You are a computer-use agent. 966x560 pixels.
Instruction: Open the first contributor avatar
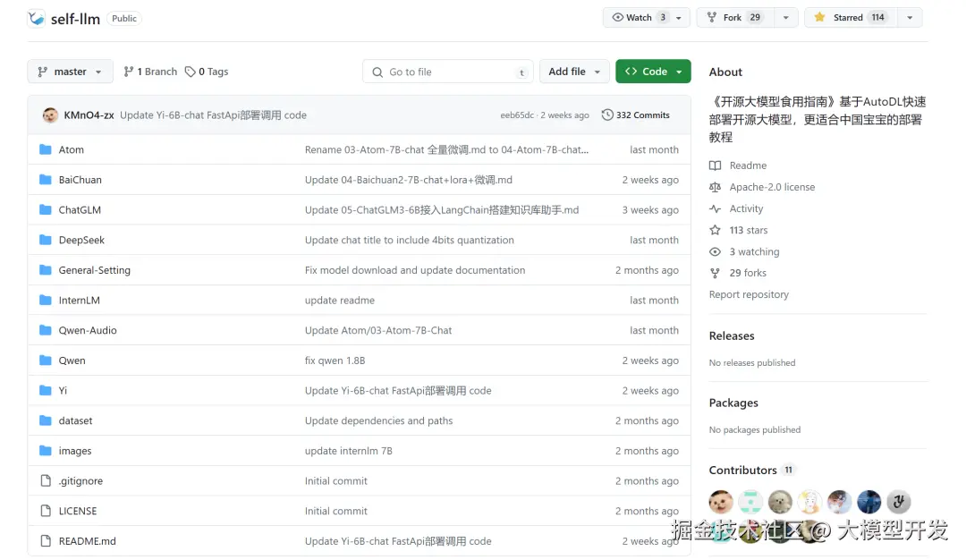tap(721, 502)
